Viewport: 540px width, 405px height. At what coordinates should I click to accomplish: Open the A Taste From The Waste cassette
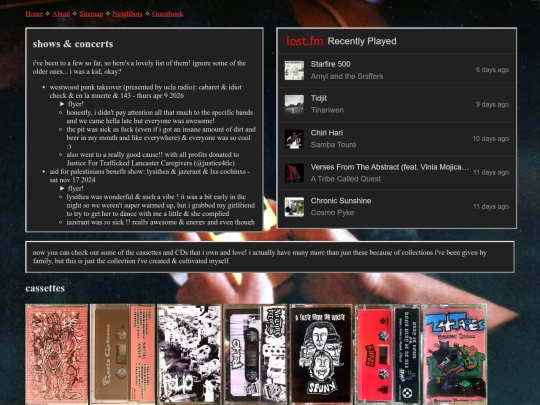(x=321, y=354)
